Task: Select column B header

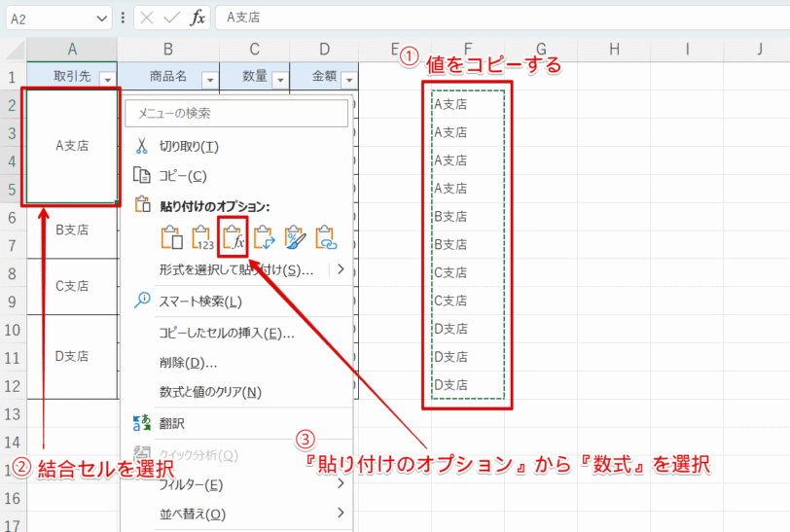Action: pyautogui.click(x=168, y=50)
